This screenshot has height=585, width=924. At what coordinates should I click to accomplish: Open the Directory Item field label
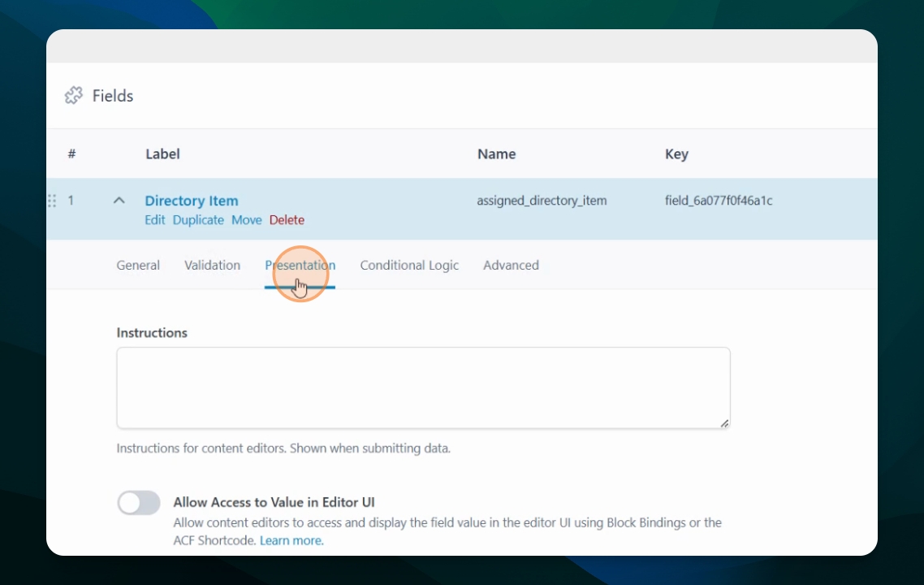[192, 201]
